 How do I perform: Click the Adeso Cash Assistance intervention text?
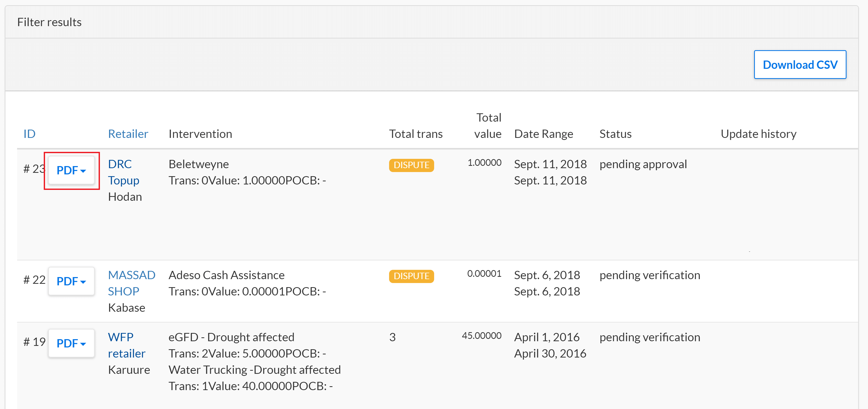pos(227,275)
